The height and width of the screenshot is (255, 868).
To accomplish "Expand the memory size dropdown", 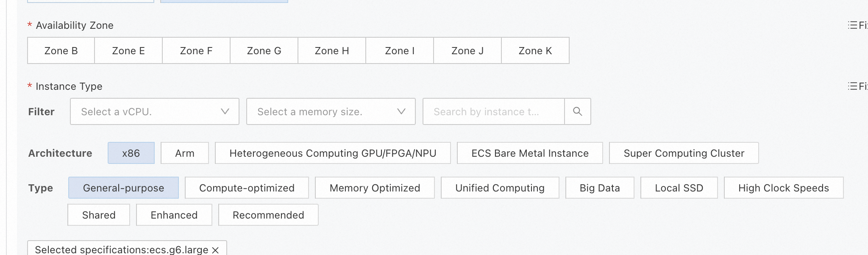I will pos(331,111).
